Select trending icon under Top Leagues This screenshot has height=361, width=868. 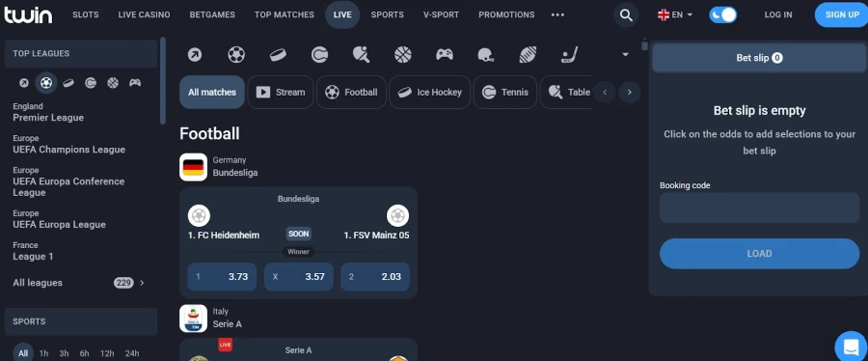click(x=24, y=83)
